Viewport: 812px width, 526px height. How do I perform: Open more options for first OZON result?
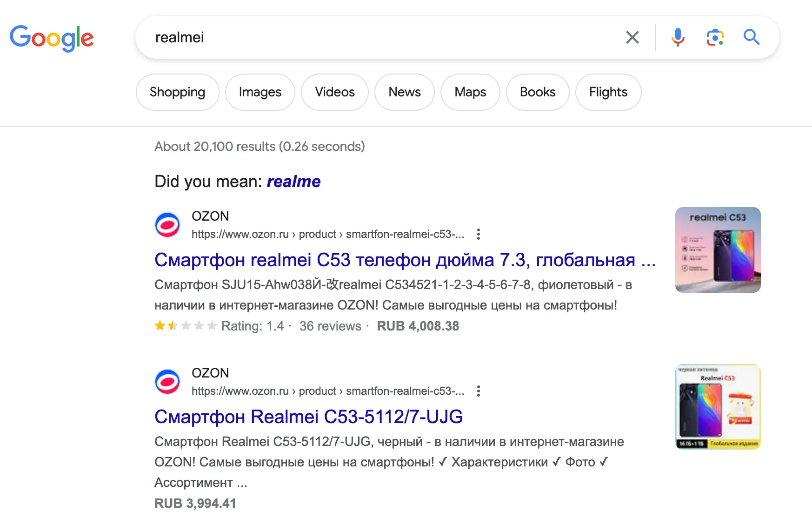coord(478,234)
